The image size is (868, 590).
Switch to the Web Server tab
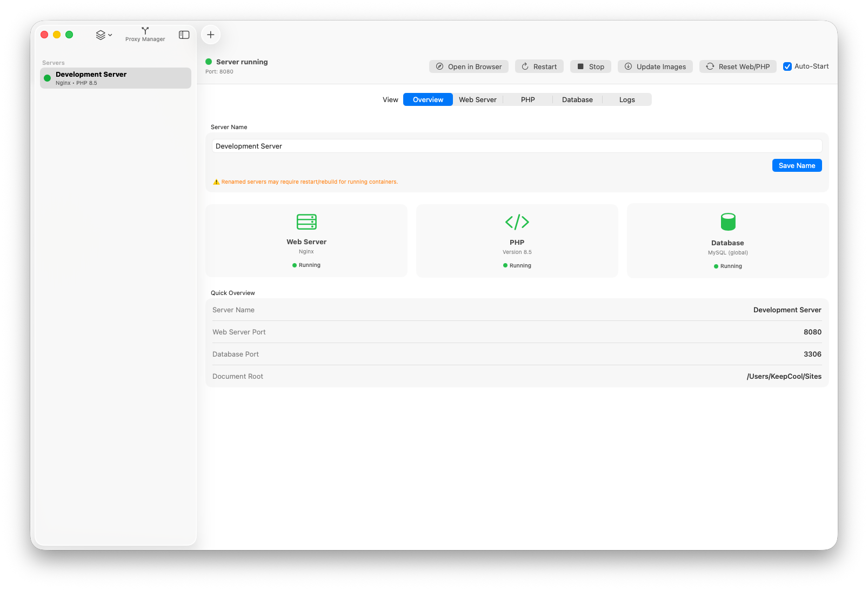click(x=478, y=99)
